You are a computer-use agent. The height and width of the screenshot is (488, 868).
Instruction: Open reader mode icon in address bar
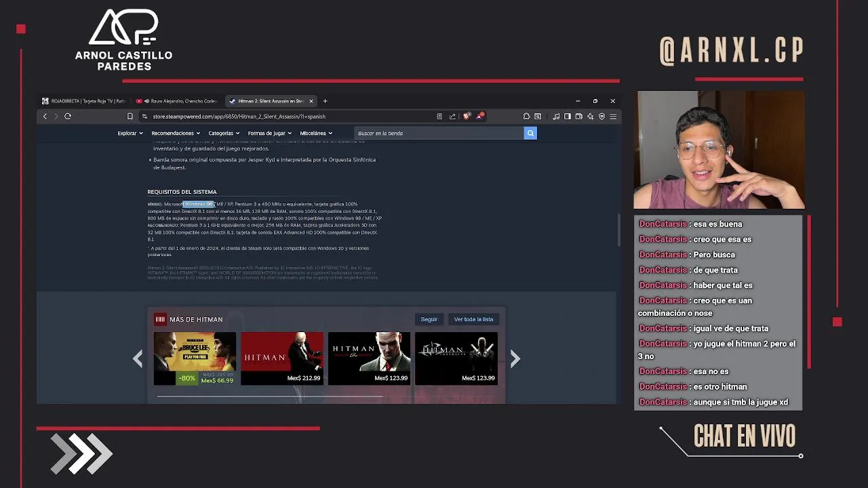coord(439,117)
